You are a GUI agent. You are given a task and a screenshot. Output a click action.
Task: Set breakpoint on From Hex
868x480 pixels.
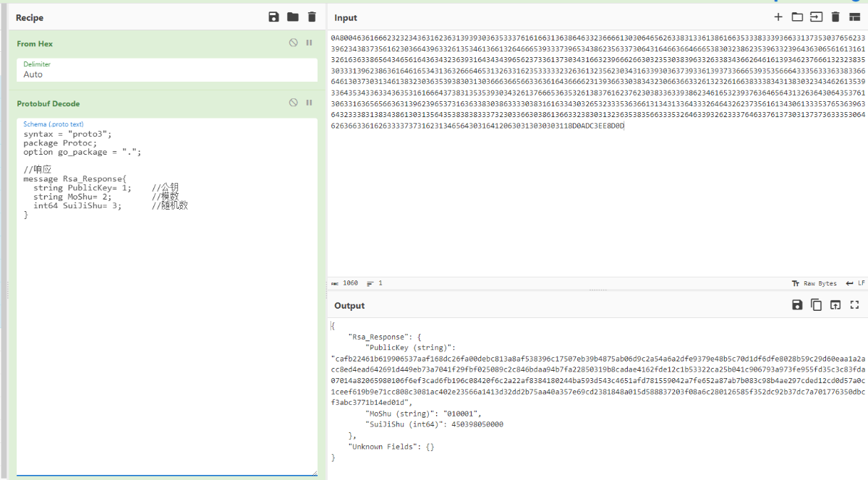[x=309, y=43]
